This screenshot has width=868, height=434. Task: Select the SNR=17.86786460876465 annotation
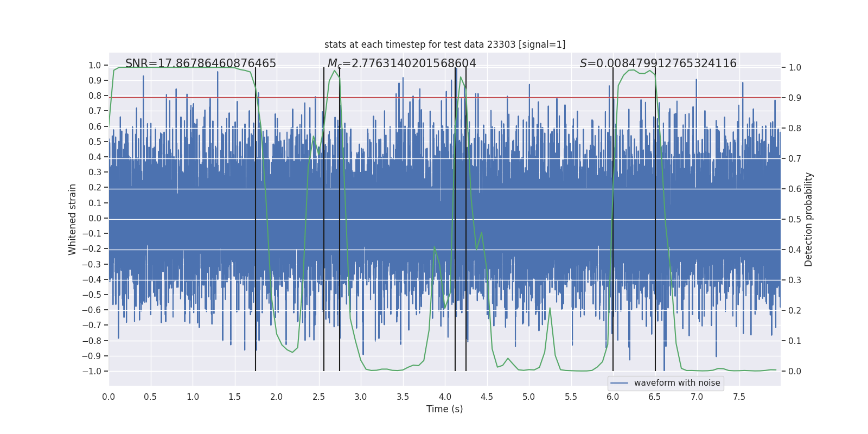(x=201, y=63)
